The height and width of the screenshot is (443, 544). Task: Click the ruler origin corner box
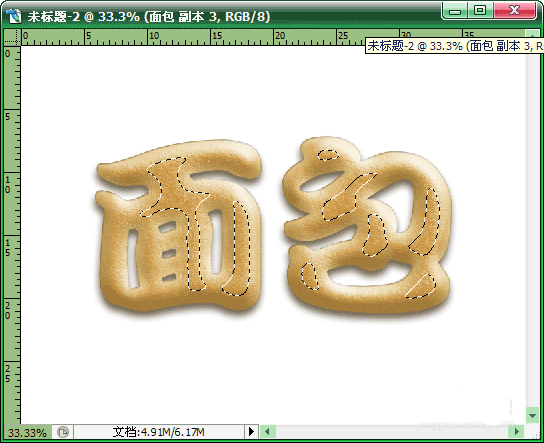pos(12,37)
